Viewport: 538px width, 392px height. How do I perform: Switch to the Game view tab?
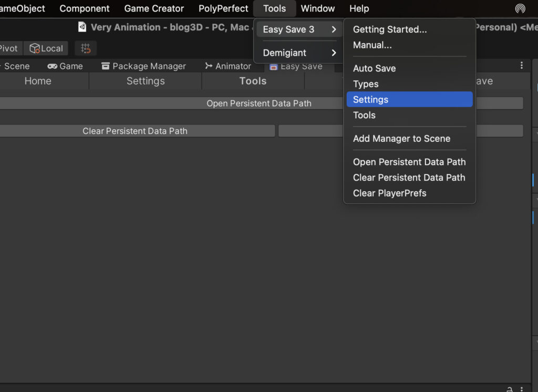coord(65,66)
